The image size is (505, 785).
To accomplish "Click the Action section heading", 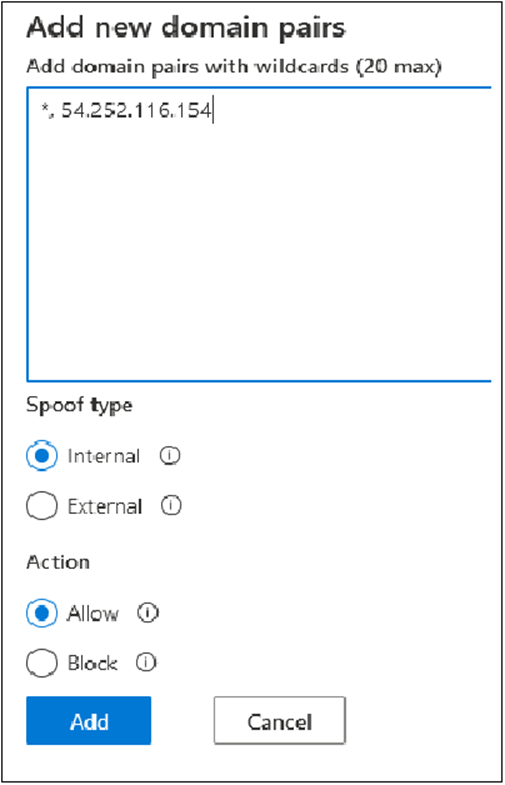I will [58, 562].
